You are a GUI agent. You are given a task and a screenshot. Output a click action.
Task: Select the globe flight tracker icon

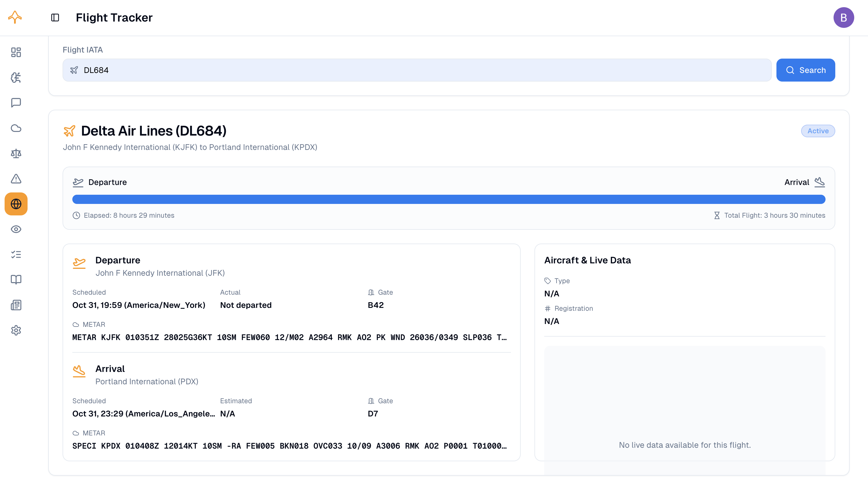pyautogui.click(x=16, y=204)
